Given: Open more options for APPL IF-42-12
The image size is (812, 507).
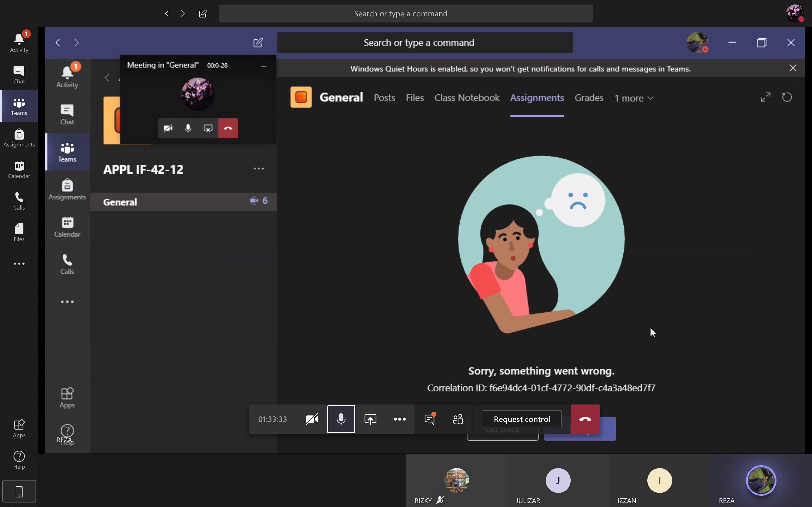Looking at the screenshot, I should (x=258, y=169).
